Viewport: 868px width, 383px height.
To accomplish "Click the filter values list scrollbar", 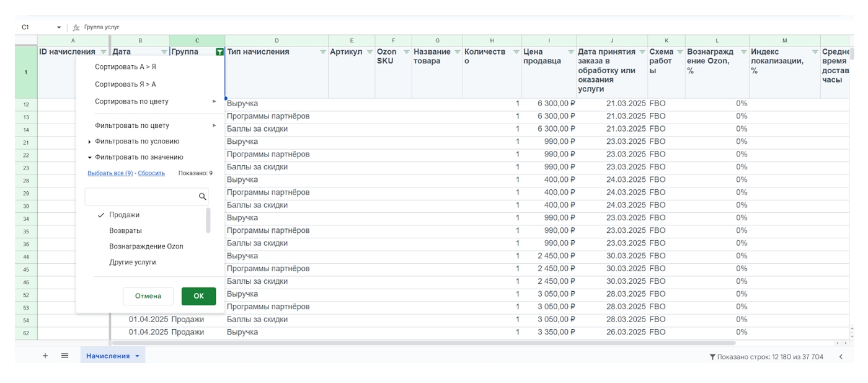I will coord(208,220).
